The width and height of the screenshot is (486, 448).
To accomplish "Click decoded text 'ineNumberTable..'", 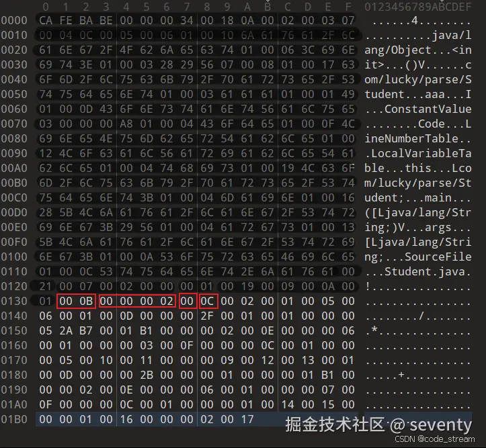I will click(x=418, y=139).
